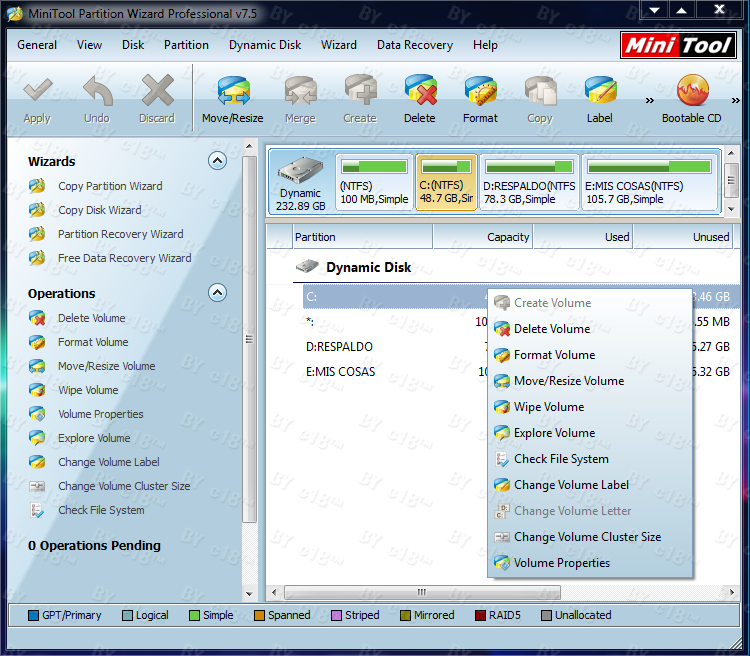750x656 pixels.
Task: Choose Wipe Volume in context menu
Action: 590,407
